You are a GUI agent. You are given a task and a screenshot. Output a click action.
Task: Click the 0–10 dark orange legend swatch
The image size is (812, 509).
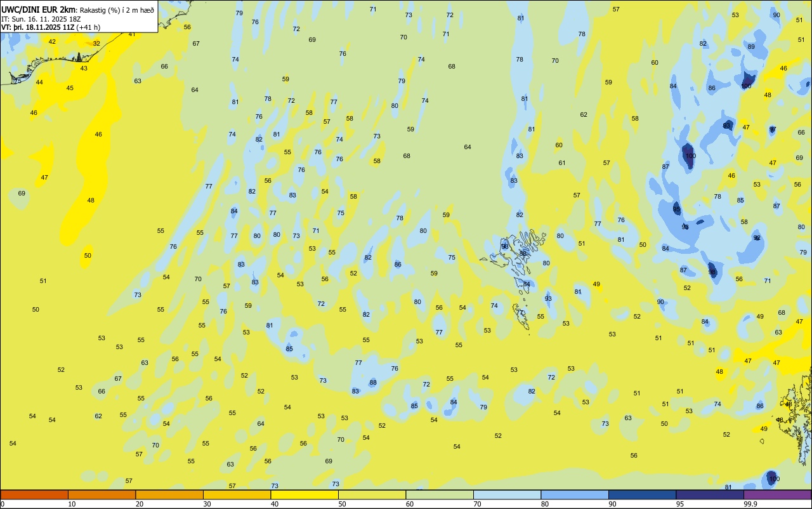[34, 494]
